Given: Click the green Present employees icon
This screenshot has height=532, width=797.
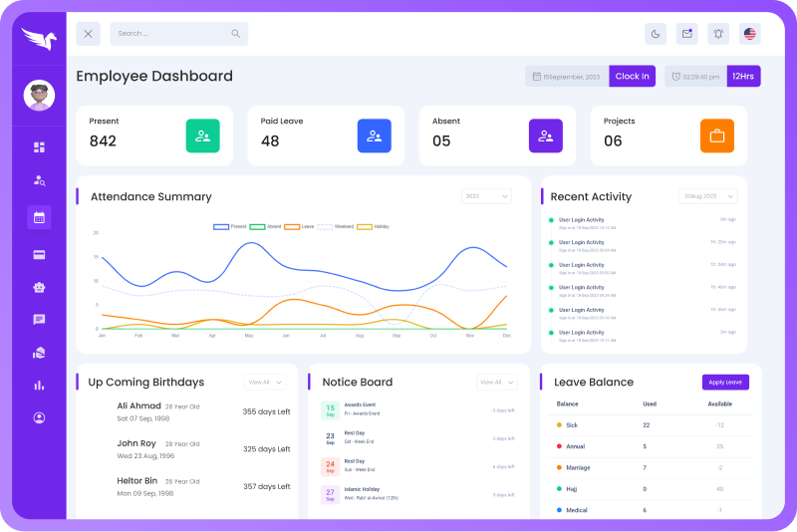Looking at the screenshot, I should tap(202, 135).
